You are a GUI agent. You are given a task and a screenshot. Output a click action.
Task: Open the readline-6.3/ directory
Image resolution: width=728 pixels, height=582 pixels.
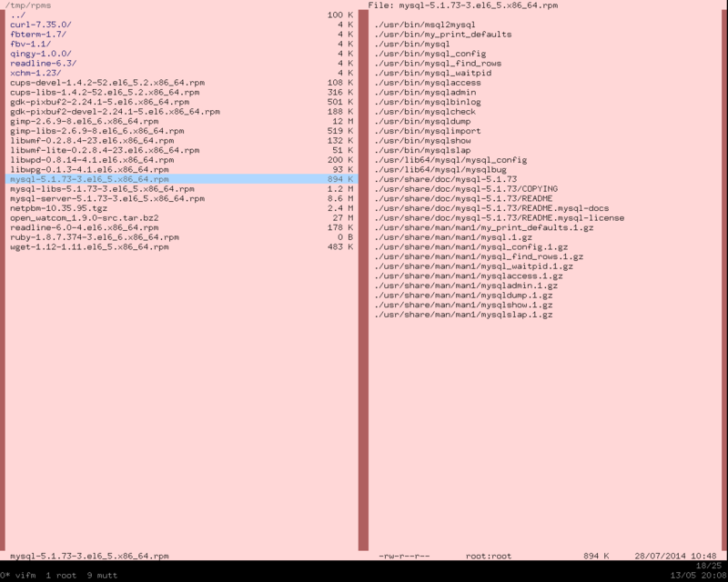click(x=181, y=63)
